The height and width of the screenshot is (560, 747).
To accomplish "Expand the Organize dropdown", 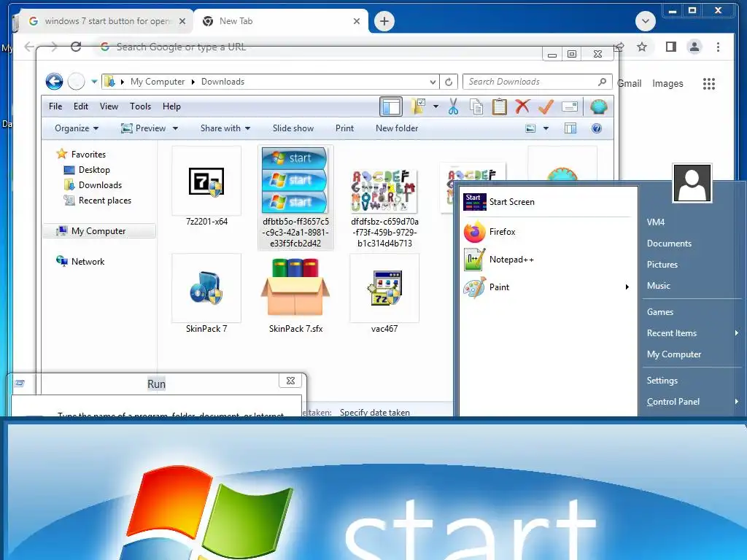I will 76,128.
